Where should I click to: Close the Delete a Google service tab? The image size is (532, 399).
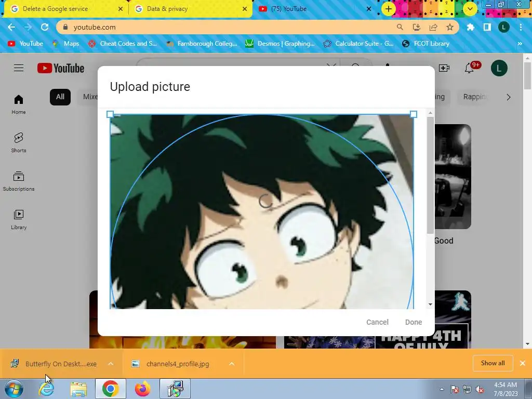pyautogui.click(x=121, y=9)
